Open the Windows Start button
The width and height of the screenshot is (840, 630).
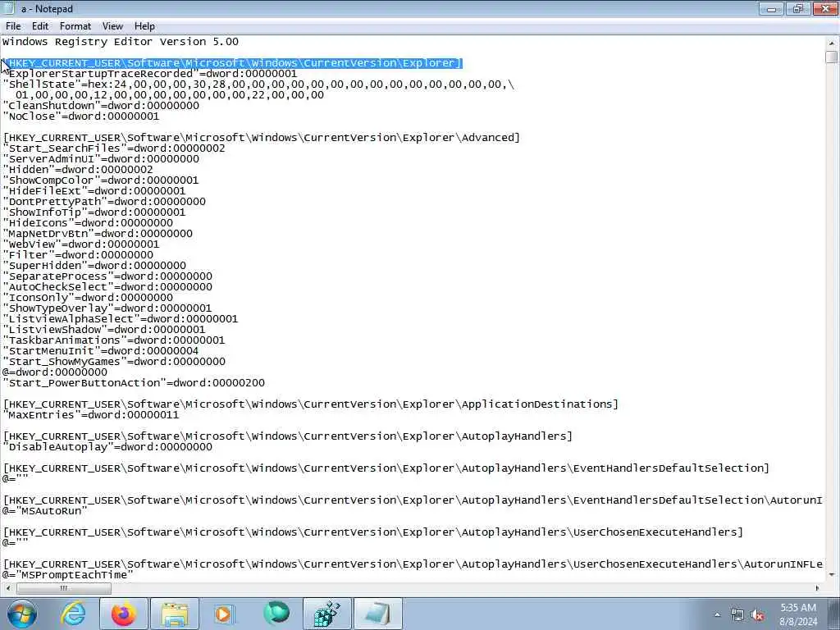click(22, 614)
